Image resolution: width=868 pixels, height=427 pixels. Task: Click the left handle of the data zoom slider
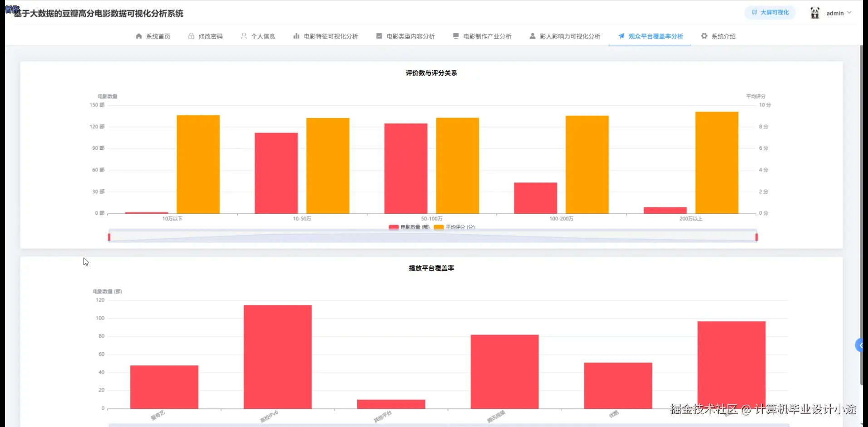(109, 236)
